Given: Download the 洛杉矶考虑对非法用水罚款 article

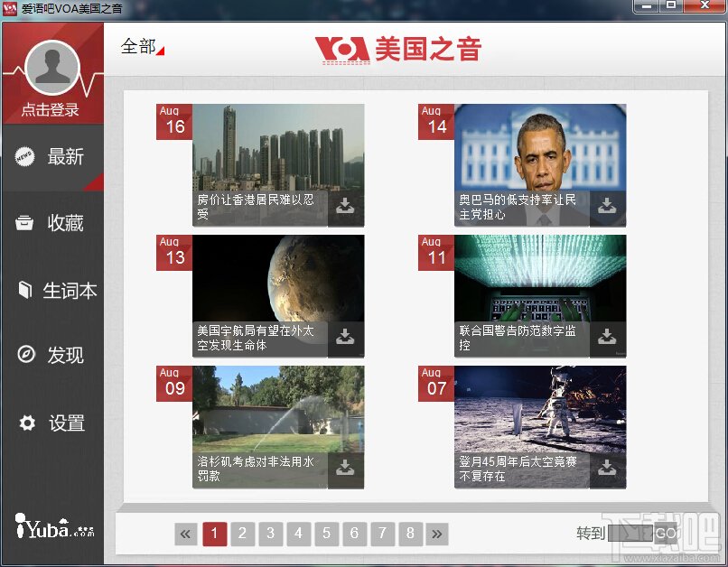Looking at the screenshot, I should 345,469.
